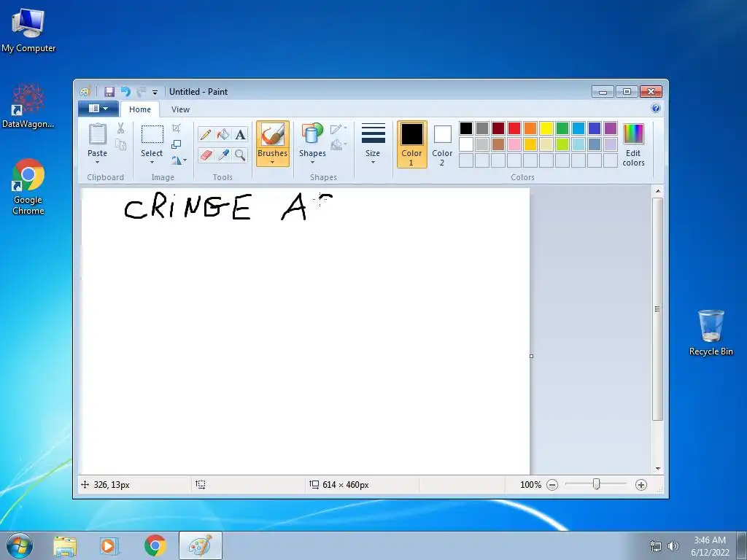Click the canvas right-edge resize handle
The image size is (747, 560).
click(531, 356)
